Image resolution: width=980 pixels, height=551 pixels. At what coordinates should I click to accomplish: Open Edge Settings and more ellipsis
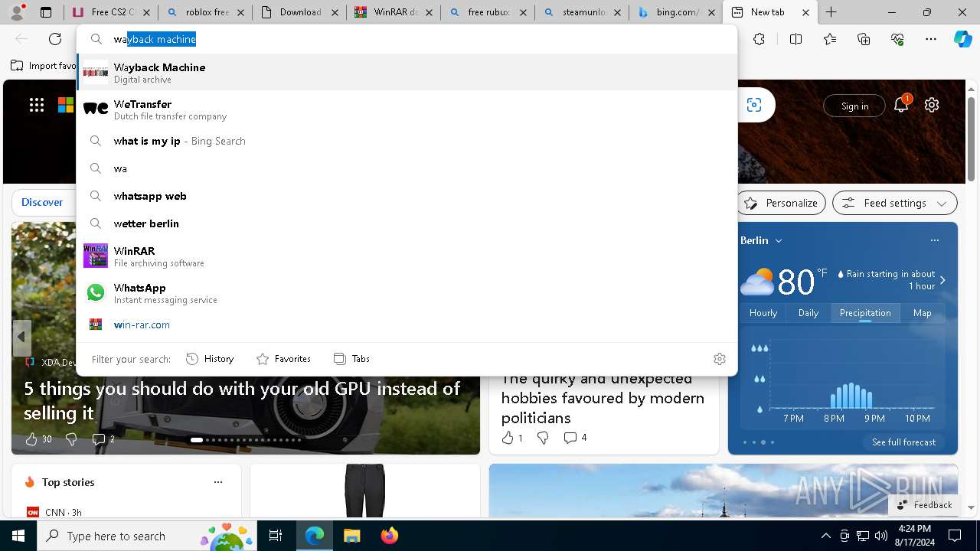pyautogui.click(x=931, y=39)
